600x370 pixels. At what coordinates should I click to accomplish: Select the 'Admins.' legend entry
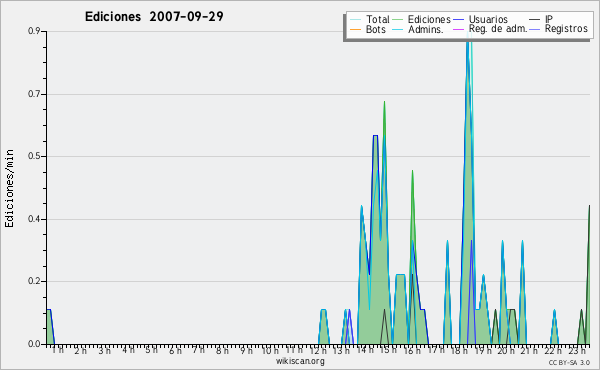(x=426, y=29)
